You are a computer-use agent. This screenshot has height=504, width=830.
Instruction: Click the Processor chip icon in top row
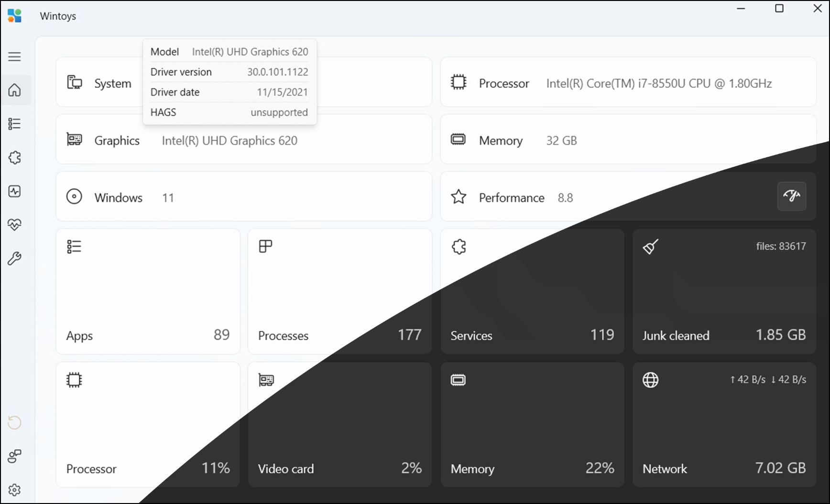pyautogui.click(x=459, y=82)
